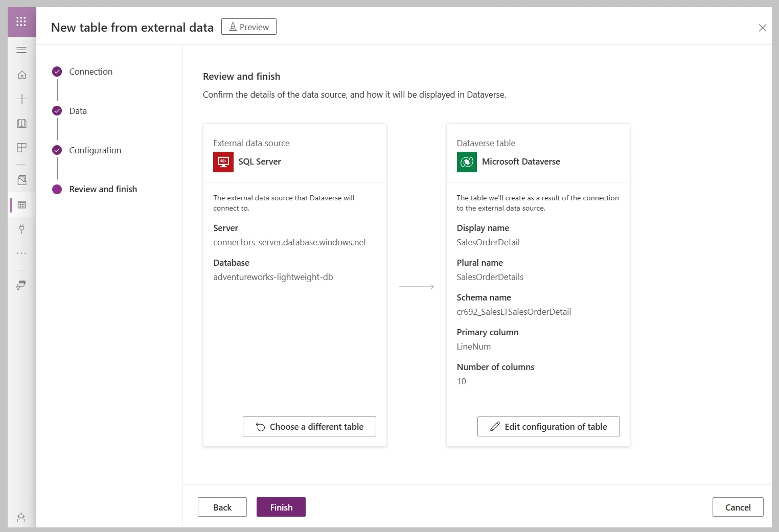This screenshot has width=779, height=532.
Task: Expand the More options ellipsis in the sidebar
Action: [21, 252]
